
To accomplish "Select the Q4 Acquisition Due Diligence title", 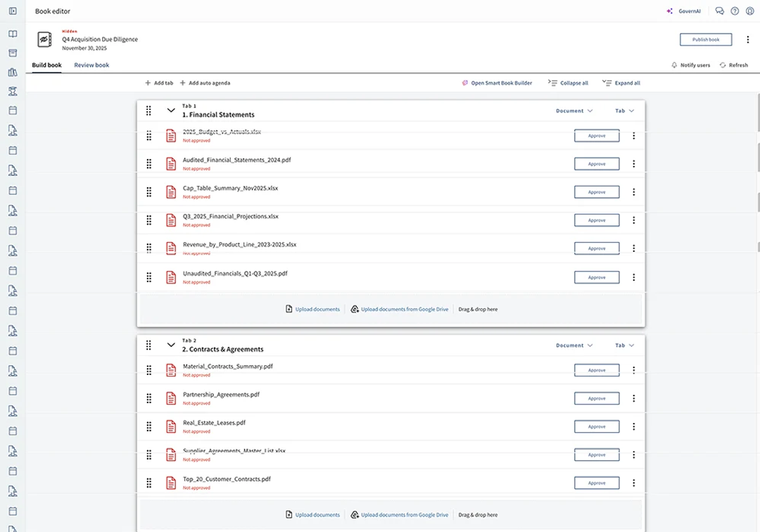I will [100, 39].
